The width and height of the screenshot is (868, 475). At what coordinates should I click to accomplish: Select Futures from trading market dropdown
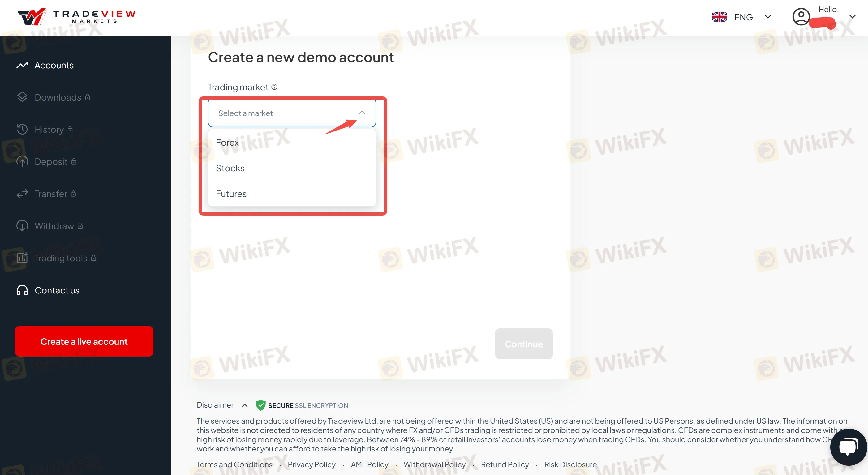pos(231,194)
